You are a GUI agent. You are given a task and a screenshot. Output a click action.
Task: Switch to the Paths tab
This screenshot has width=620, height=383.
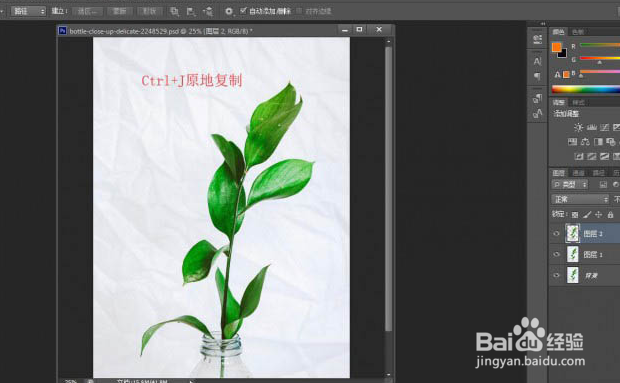coord(598,173)
